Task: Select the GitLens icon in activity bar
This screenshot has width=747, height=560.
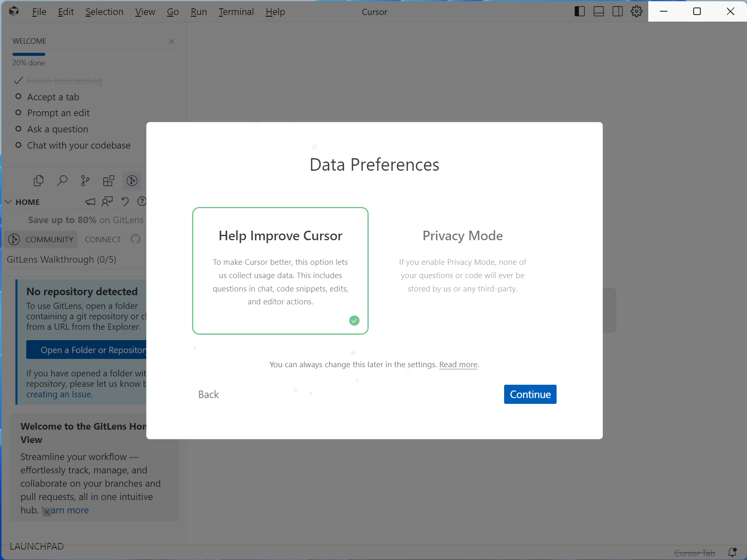Action: pyautogui.click(x=132, y=181)
